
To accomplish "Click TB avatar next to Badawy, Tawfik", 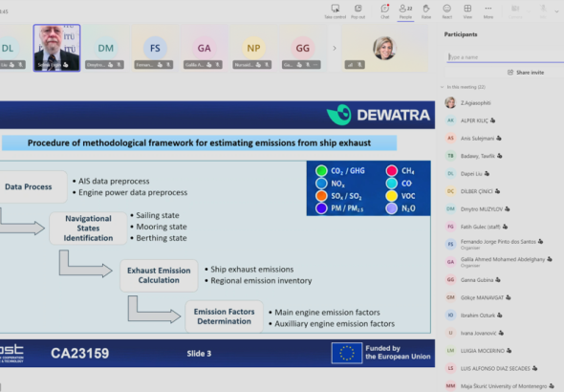I will (x=450, y=156).
